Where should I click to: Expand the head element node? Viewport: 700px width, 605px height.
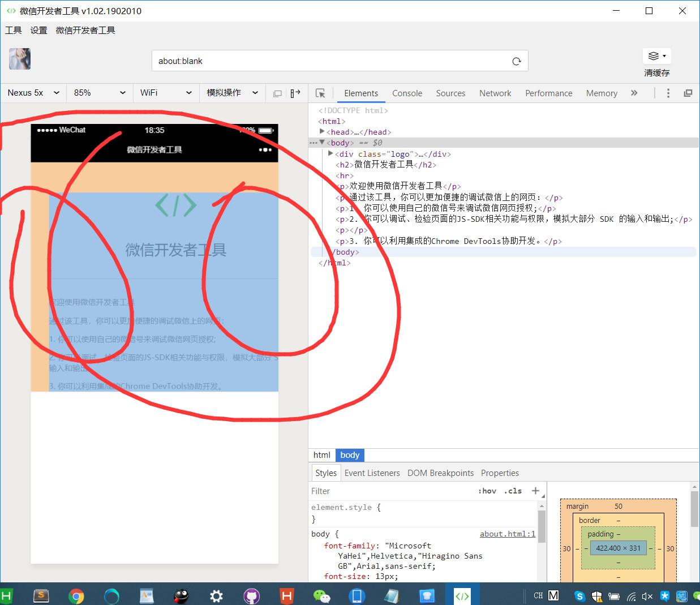(322, 131)
